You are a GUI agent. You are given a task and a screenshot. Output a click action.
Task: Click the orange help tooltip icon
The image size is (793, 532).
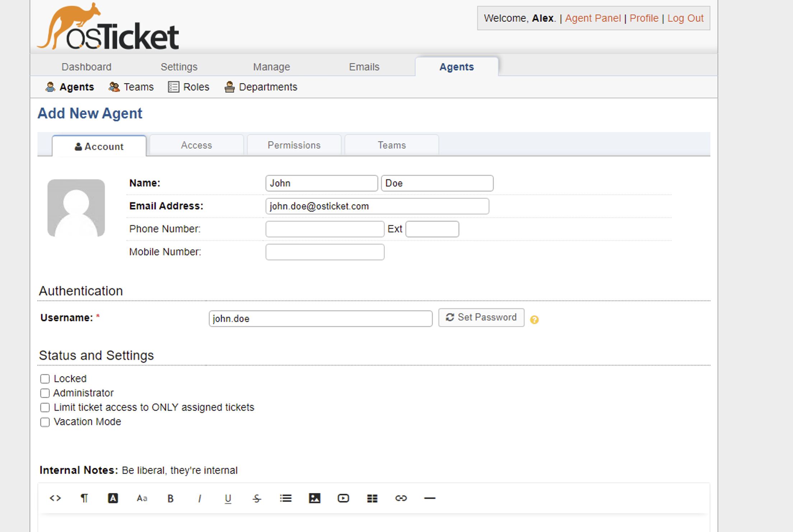pos(534,319)
